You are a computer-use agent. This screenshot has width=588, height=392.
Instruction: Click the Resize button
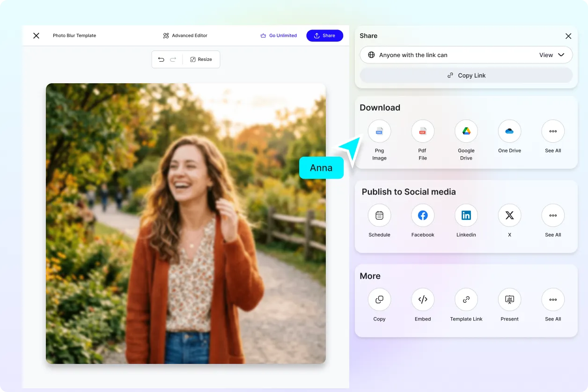click(201, 59)
